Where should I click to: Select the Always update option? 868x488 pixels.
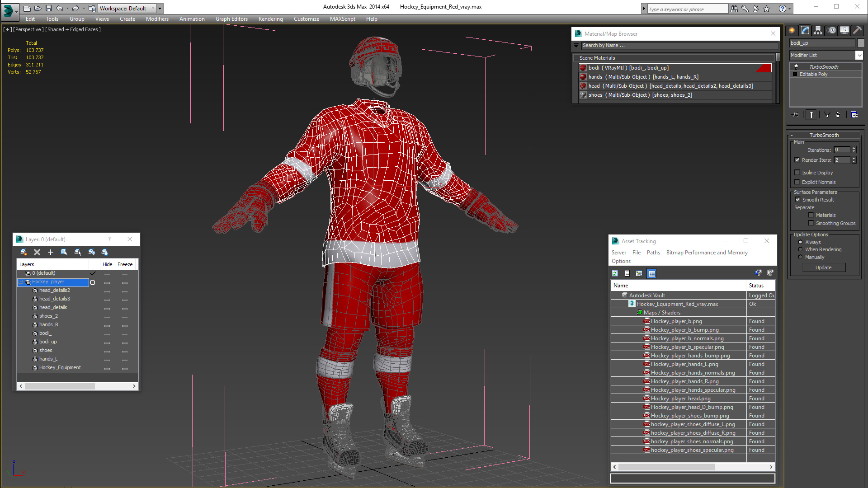point(800,242)
